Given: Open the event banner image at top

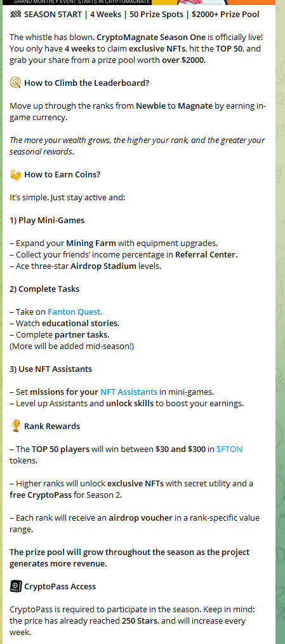Looking at the screenshot, I should (x=142, y=2).
